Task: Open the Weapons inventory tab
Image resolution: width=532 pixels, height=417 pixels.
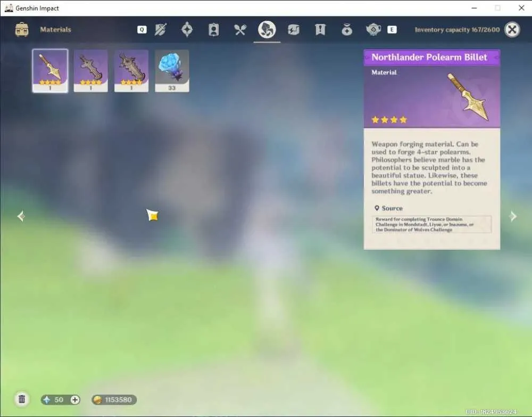Action: [x=160, y=30]
